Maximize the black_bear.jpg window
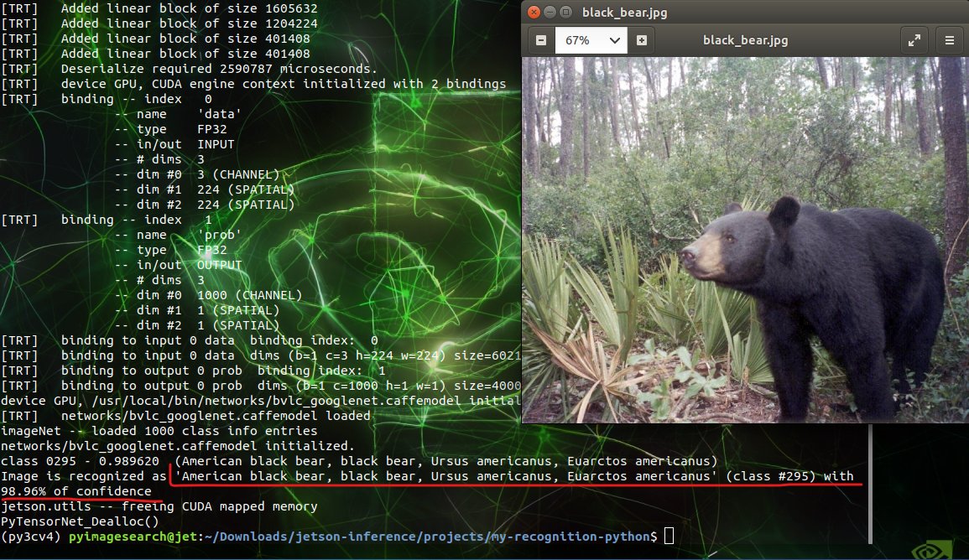 (565, 13)
